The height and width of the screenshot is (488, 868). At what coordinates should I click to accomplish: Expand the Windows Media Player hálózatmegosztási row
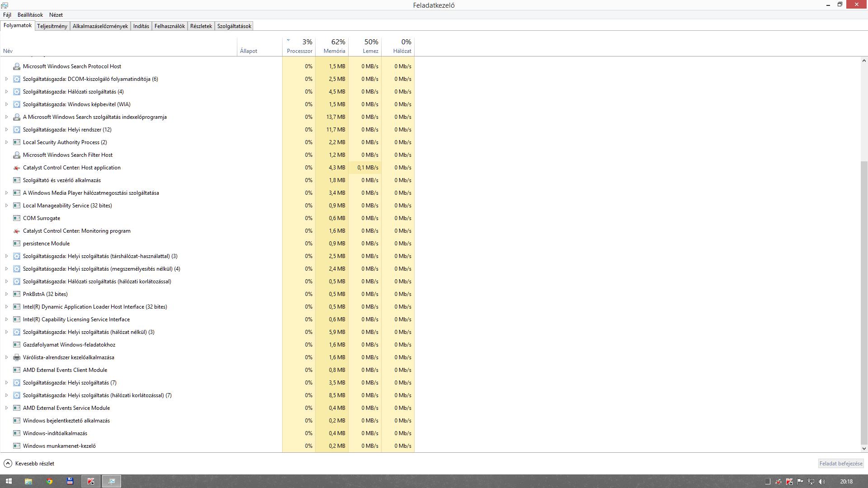pyautogui.click(x=6, y=193)
